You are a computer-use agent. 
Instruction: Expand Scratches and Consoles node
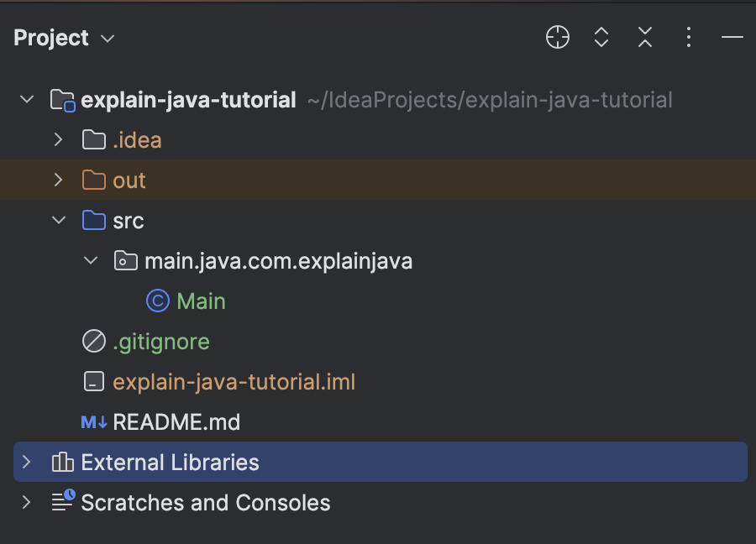pyautogui.click(x=26, y=503)
